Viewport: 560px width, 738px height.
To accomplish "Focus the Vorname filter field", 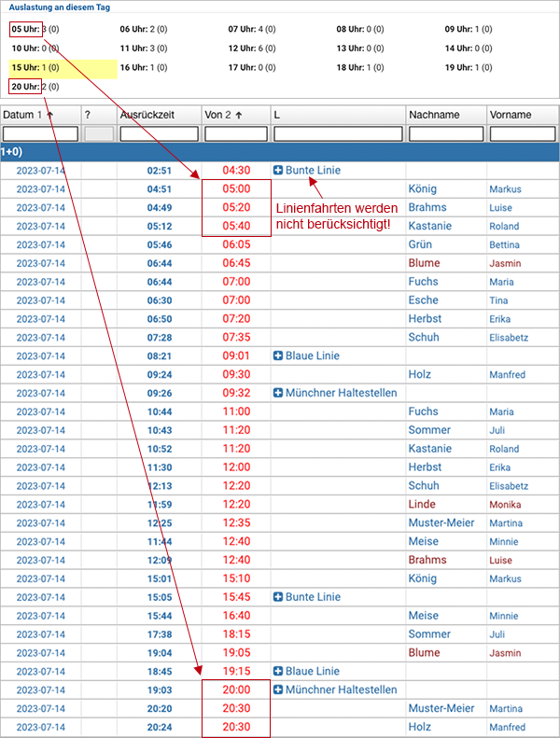I will [x=523, y=133].
